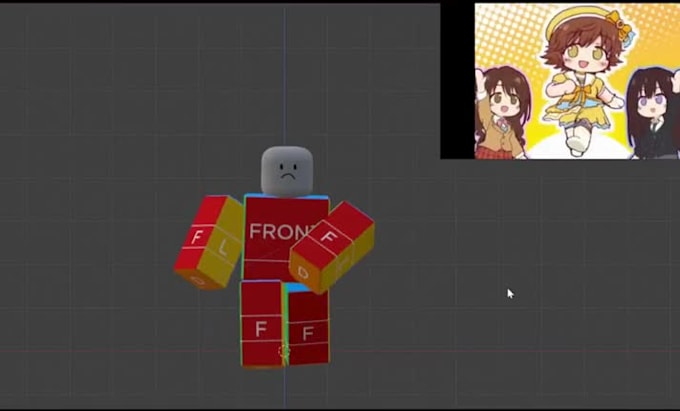Image resolution: width=680 pixels, height=411 pixels.
Task: Click the anime reference video overlay
Action: click(577, 81)
